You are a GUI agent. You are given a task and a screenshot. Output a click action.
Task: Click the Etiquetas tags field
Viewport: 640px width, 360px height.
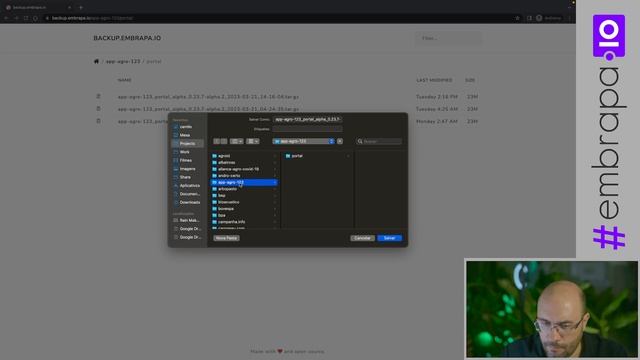click(307, 129)
